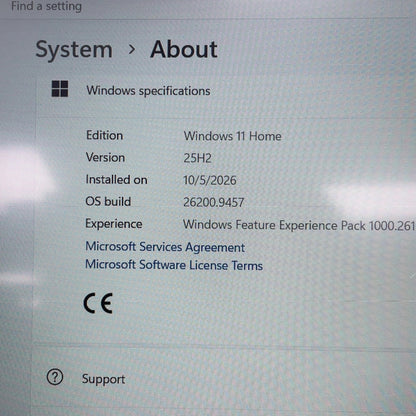Open the Microsoft Software License Terms link
Image resolution: width=416 pixels, height=416 pixels.
tap(174, 265)
